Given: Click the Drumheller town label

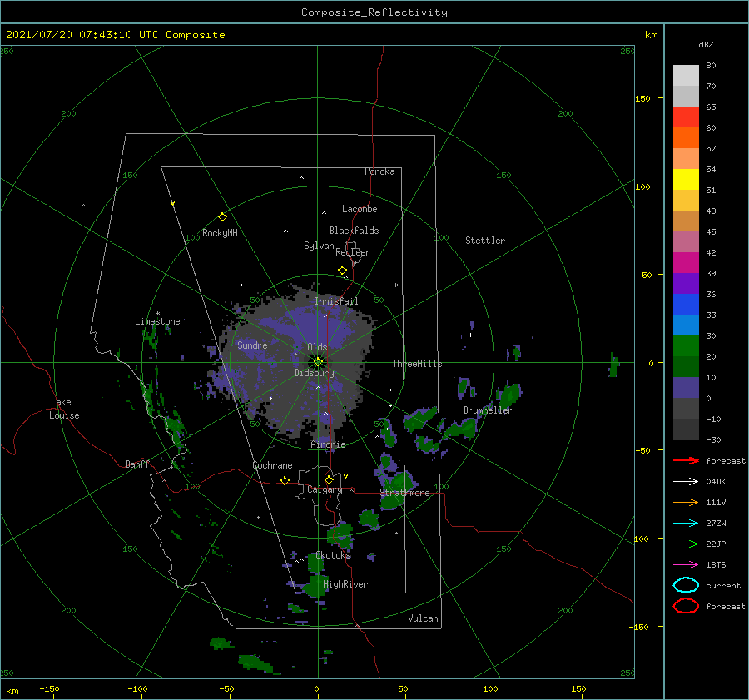Looking at the screenshot, I should [488, 410].
